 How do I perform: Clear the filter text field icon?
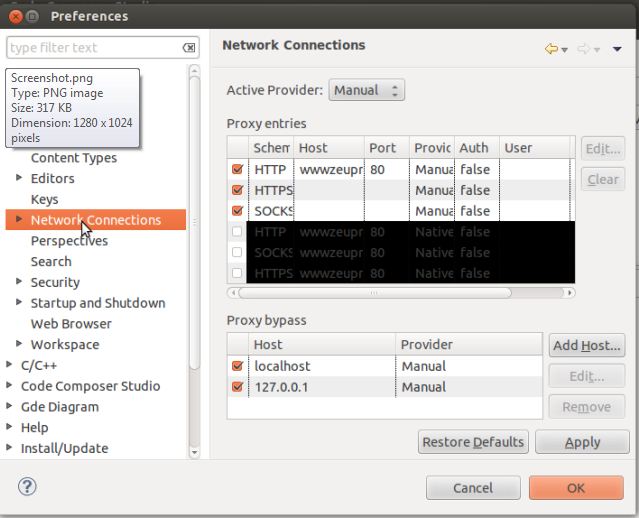pos(190,48)
